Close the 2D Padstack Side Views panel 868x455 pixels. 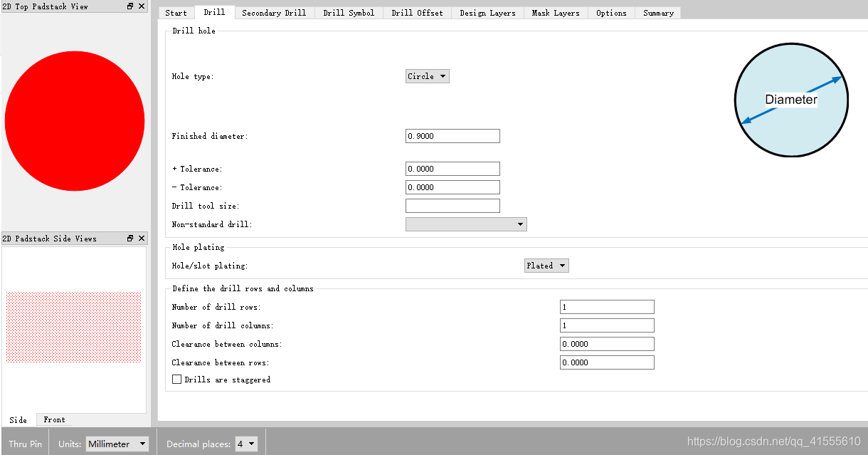click(x=142, y=239)
